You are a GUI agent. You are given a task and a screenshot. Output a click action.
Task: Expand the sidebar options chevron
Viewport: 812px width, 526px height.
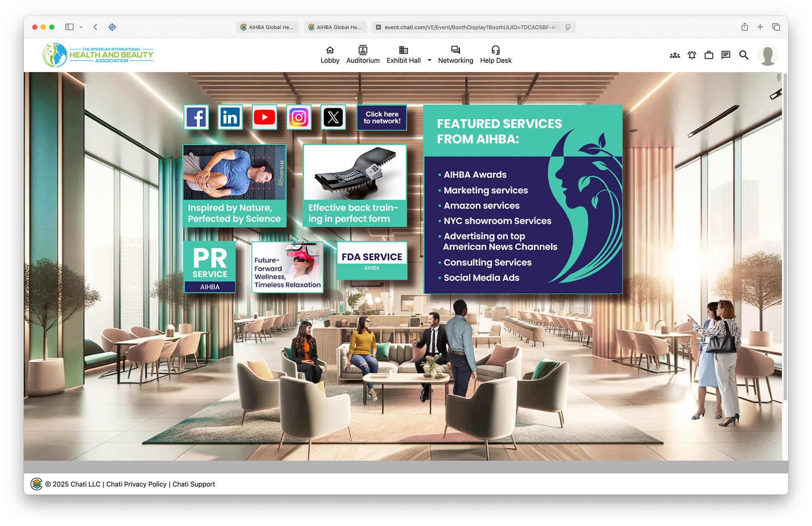(81, 27)
